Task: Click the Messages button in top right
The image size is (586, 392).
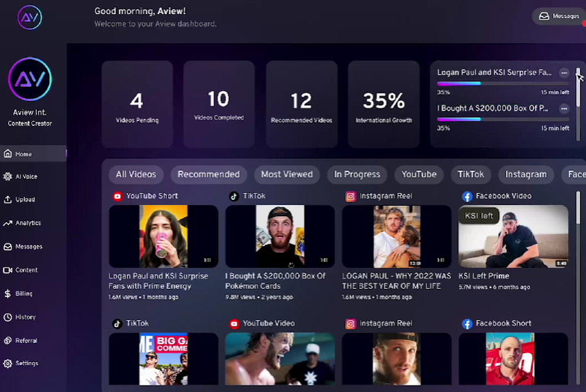Action: tap(559, 16)
